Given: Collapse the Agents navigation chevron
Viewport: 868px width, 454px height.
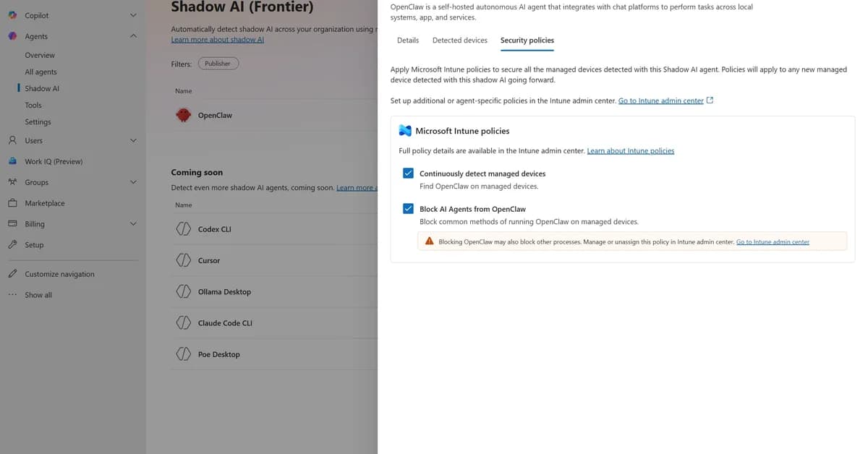Looking at the screenshot, I should click(x=133, y=36).
